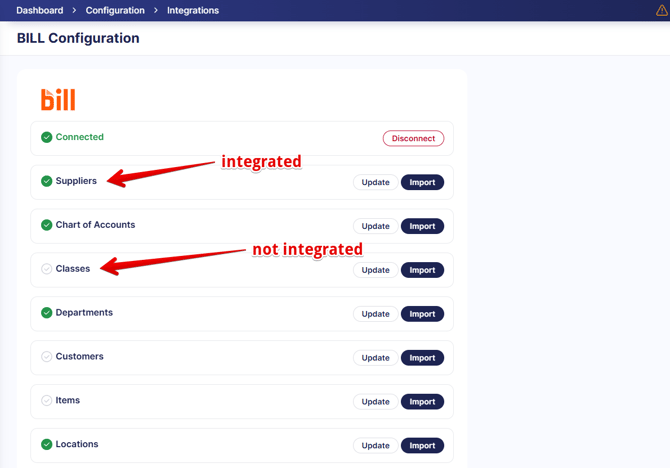The height and width of the screenshot is (468, 670).
Task: Click the grey checkmark beside Classes
Action: pyautogui.click(x=47, y=269)
